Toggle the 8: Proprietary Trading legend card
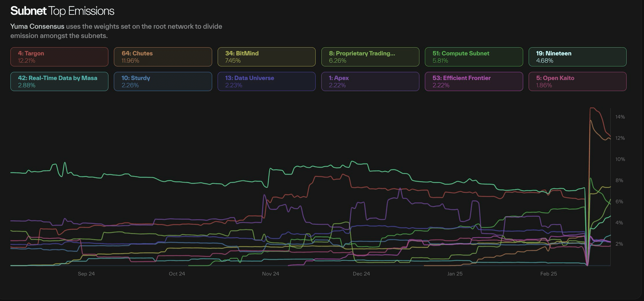This screenshot has height=301, width=644. pos(370,57)
